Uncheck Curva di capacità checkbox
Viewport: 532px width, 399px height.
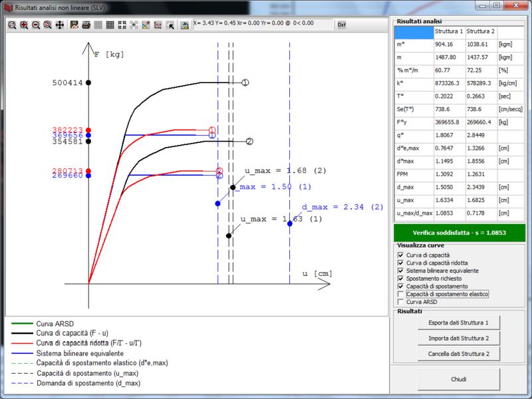click(x=400, y=255)
